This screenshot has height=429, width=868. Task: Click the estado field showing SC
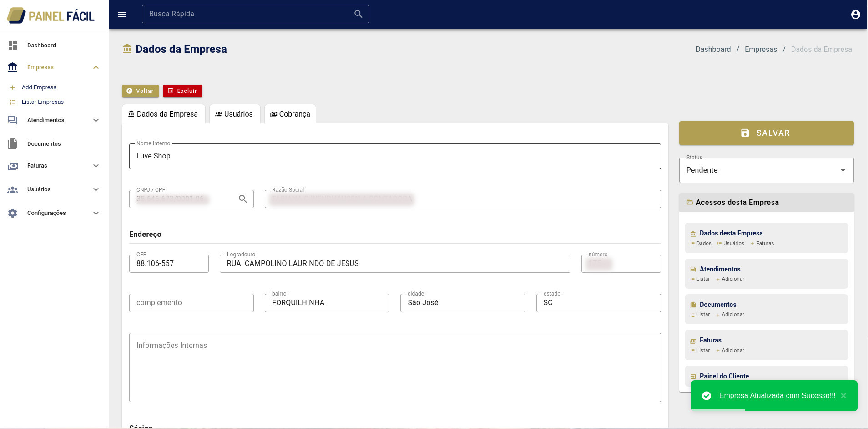[598, 303]
